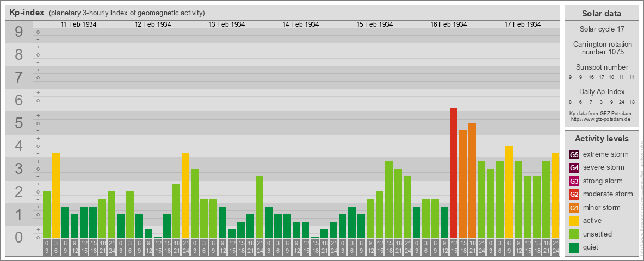Select the G2 moderate storm red swatch
Image resolution: width=644 pixels, height=261 pixels.
coord(574,194)
